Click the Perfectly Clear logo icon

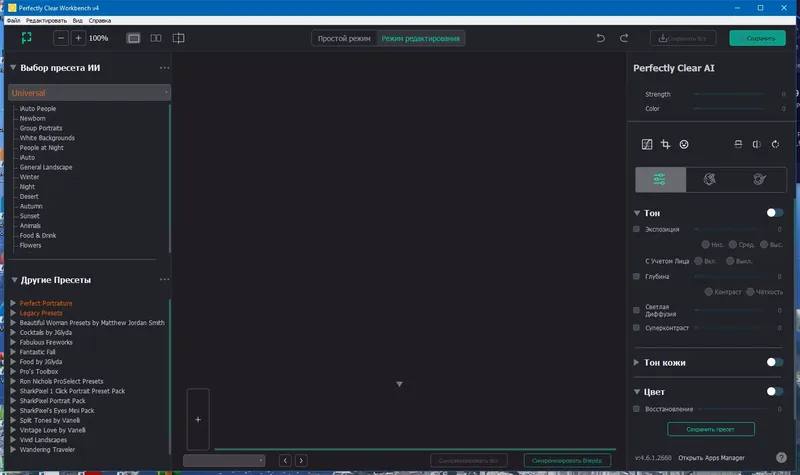[27, 38]
